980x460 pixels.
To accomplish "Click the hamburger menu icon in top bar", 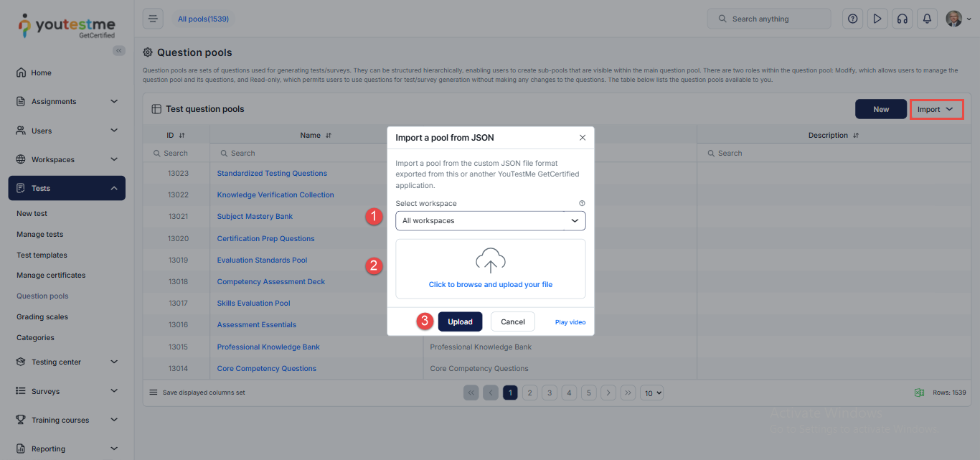I will (153, 19).
